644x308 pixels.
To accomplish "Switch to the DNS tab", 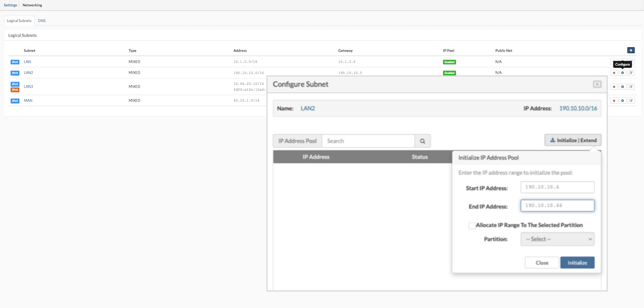I will tap(42, 20).
